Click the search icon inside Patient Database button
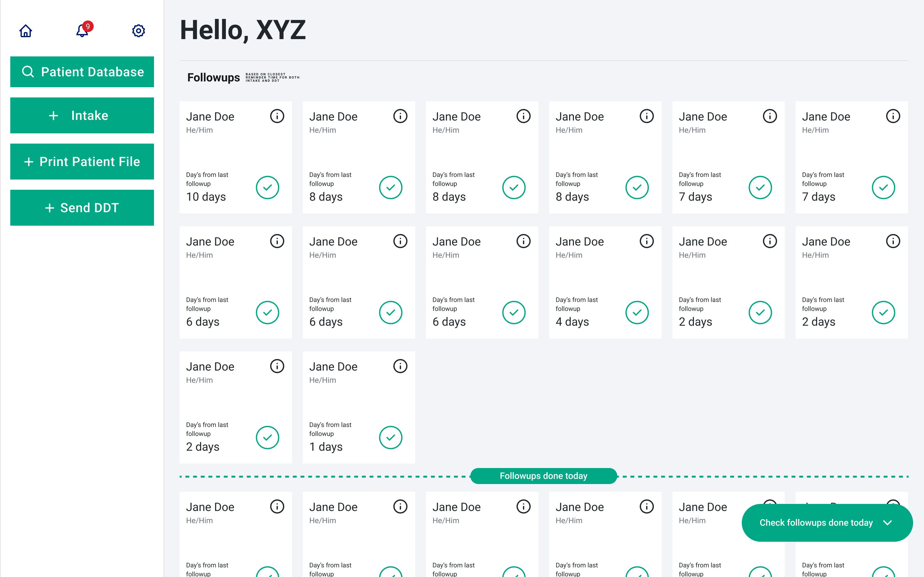 (28, 71)
